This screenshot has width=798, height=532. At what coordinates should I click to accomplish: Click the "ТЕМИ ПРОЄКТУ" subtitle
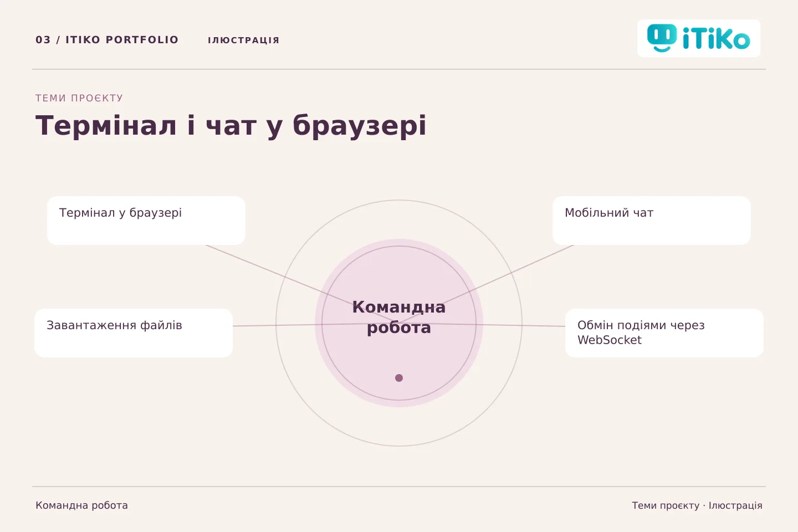(x=79, y=98)
